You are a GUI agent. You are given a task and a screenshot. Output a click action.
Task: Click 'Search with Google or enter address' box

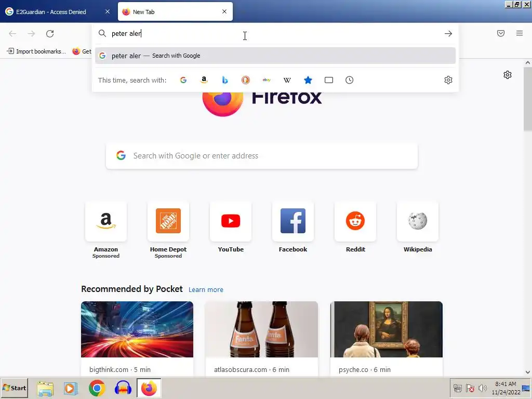pyautogui.click(x=262, y=156)
